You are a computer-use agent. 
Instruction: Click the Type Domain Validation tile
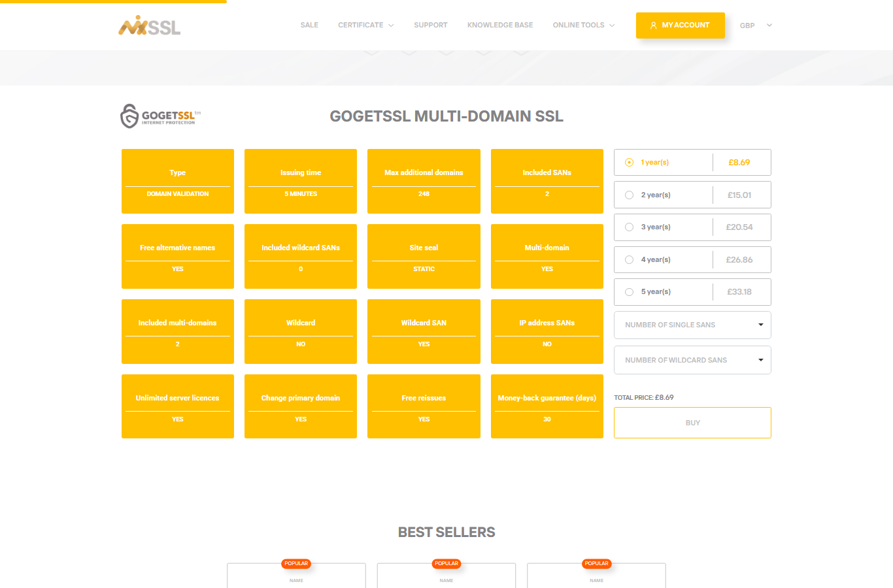pos(178,181)
